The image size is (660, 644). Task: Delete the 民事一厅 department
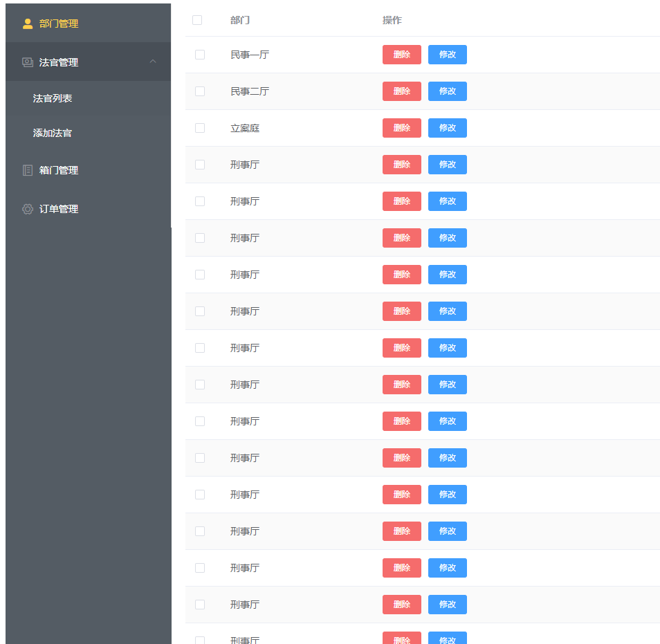(401, 55)
